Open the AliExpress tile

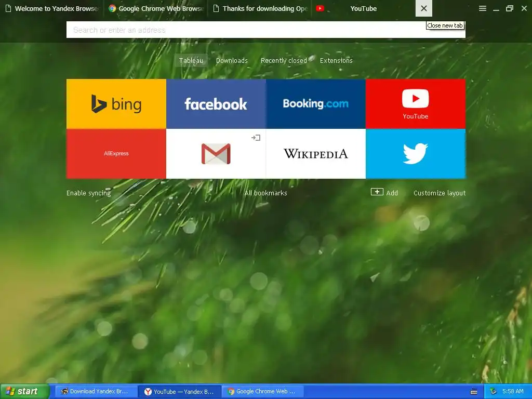coord(116,154)
